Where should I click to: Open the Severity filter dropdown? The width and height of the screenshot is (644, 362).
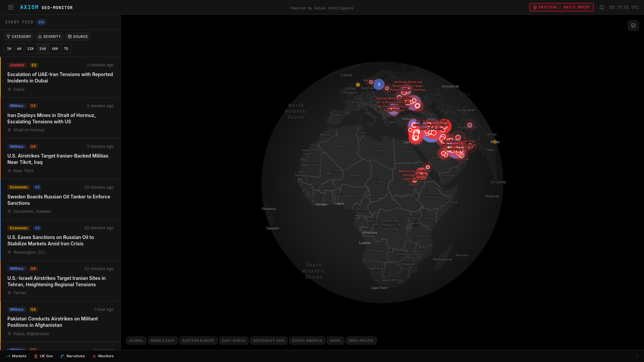click(49, 37)
